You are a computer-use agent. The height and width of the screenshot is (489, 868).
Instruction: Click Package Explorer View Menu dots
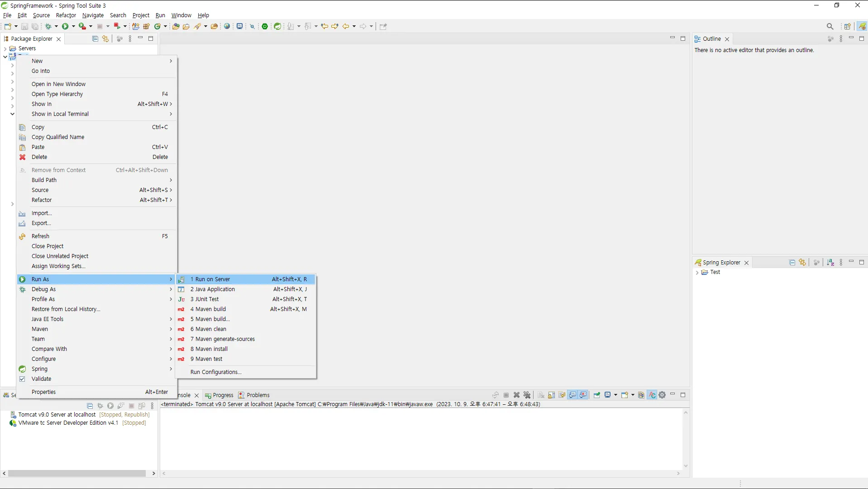(130, 38)
